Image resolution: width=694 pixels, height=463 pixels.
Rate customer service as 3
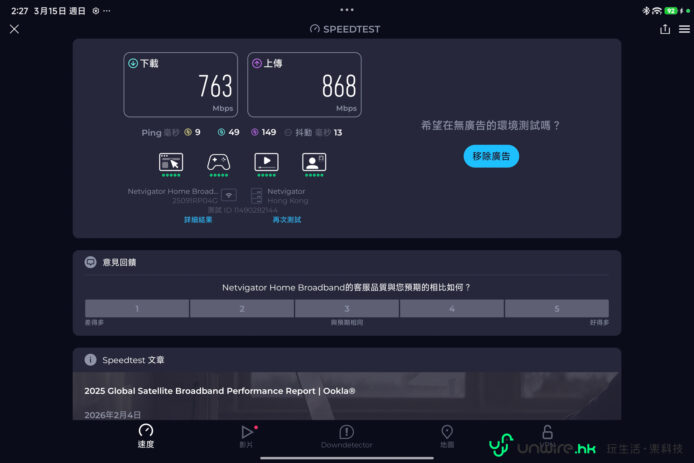point(347,309)
